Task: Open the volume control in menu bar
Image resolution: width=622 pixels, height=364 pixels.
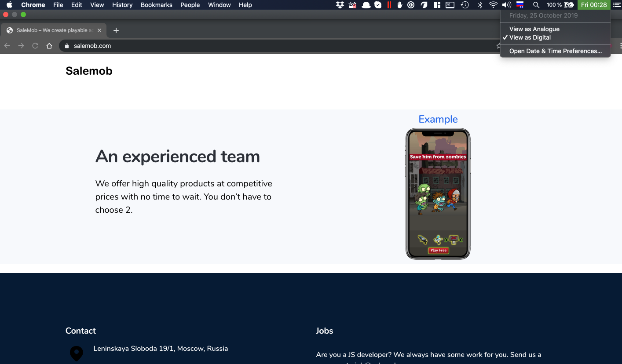Action: (x=506, y=5)
